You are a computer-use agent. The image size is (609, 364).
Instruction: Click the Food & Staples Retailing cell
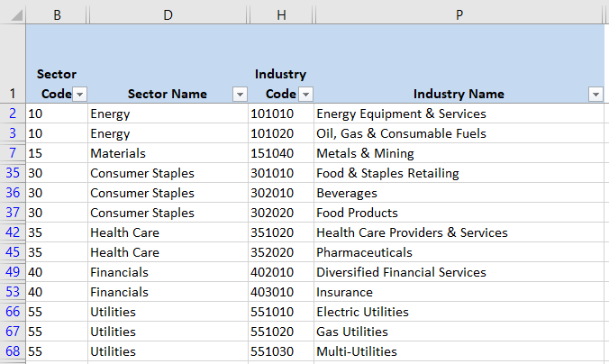459,173
